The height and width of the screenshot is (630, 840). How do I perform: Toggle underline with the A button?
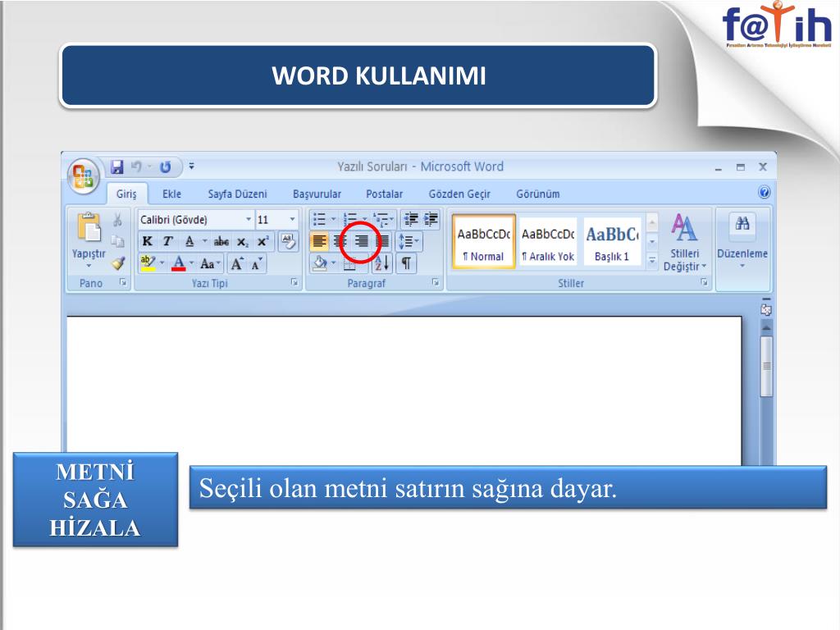click(189, 241)
